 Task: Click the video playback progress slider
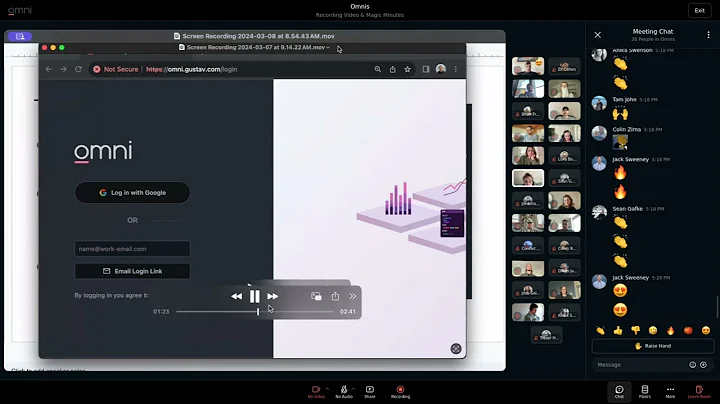pyautogui.click(x=255, y=312)
